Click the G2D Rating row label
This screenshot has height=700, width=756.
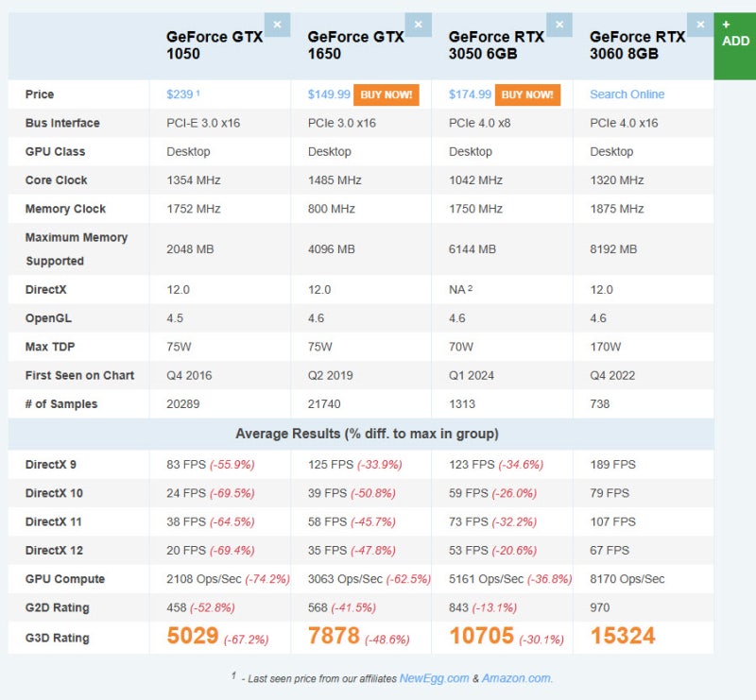tap(58, 607)
